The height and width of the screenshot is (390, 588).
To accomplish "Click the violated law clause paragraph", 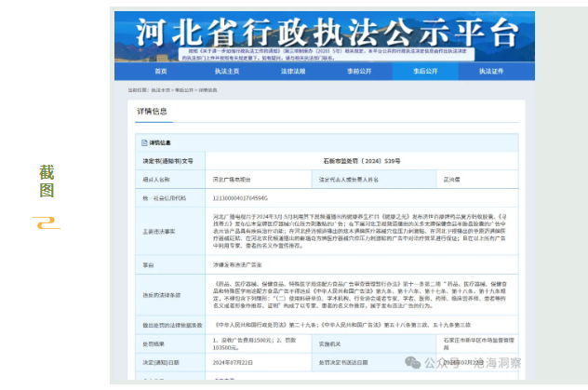I will click(360, 295).
